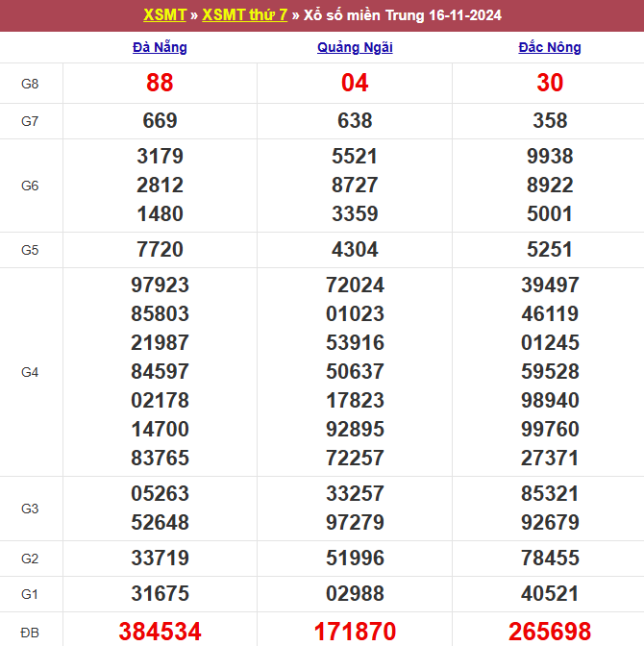644x646 pixels.
Task: Click G3 number 52648
Action: [160, 522]
